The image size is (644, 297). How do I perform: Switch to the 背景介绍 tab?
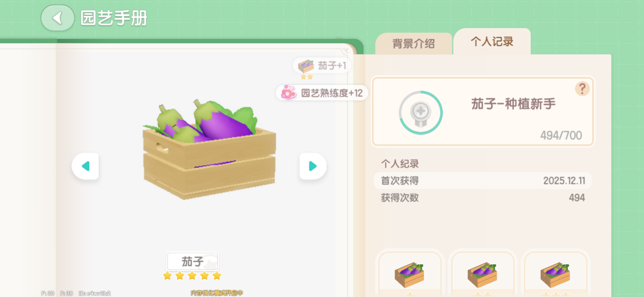coord(414,44)
